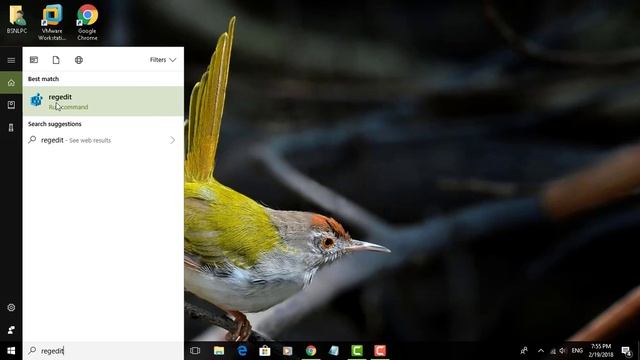Viewport: 640px width, 360px height.
Task: Open the Windows Start button
Action: pos(11,351)
